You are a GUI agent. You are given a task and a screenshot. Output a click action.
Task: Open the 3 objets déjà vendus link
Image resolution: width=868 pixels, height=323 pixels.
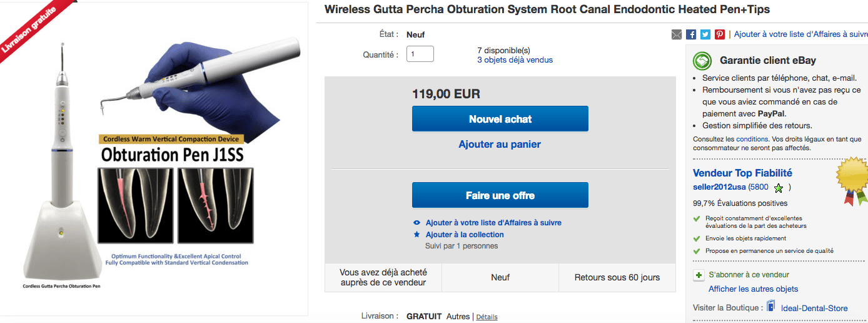[515, 60]
